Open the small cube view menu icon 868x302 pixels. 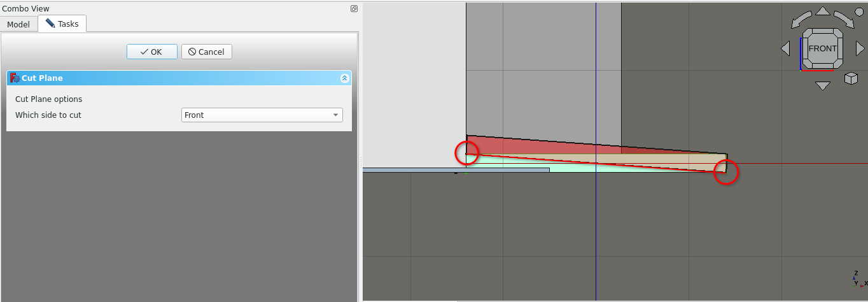pos(850,78)
